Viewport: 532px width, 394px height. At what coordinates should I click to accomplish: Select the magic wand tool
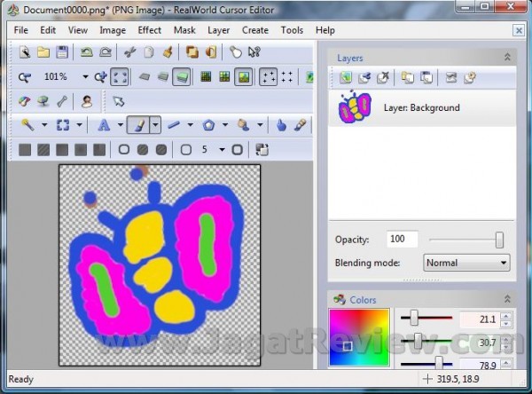tap(27, 125)
